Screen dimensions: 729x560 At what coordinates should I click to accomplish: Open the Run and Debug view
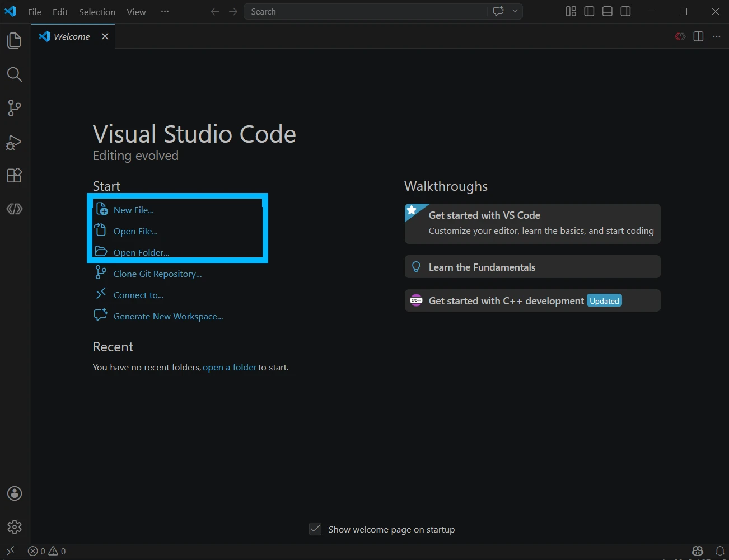click(x=15, y=142)
